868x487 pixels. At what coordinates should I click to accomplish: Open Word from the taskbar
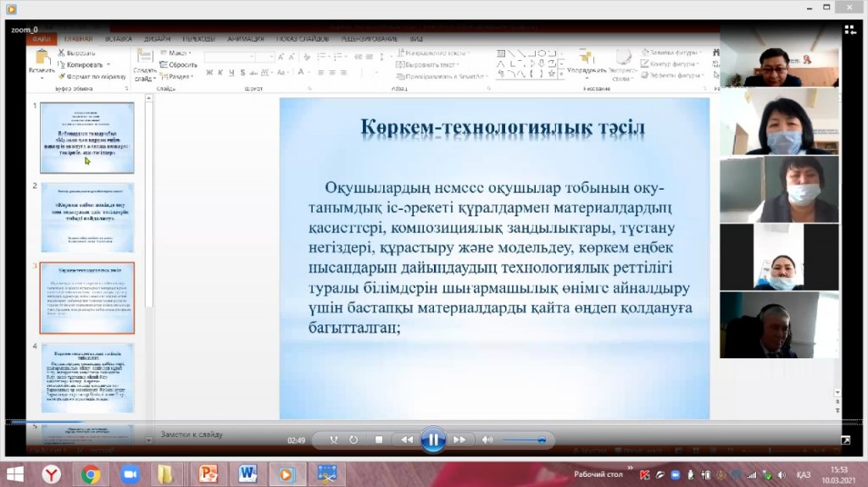(x=248, y=474)
